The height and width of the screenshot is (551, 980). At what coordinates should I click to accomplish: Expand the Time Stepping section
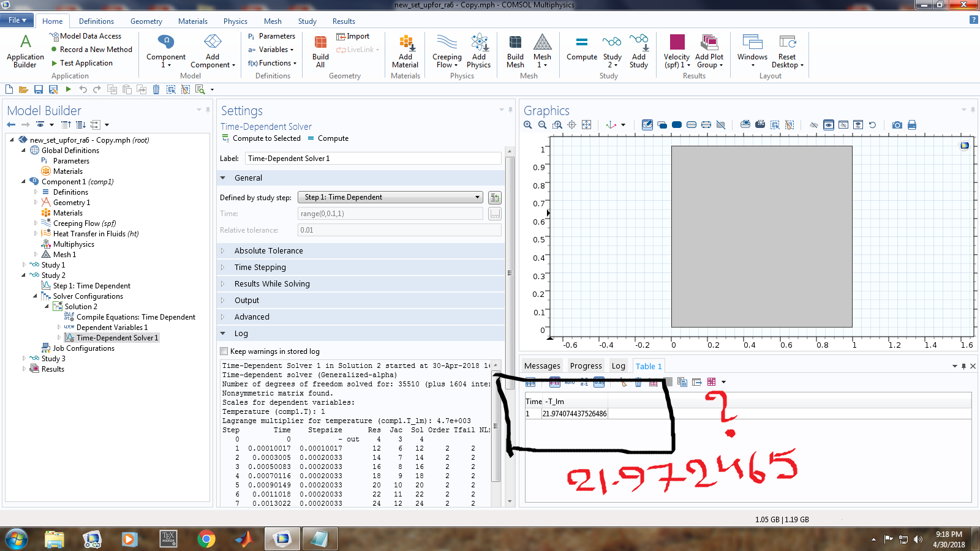(x=260, y=268)
